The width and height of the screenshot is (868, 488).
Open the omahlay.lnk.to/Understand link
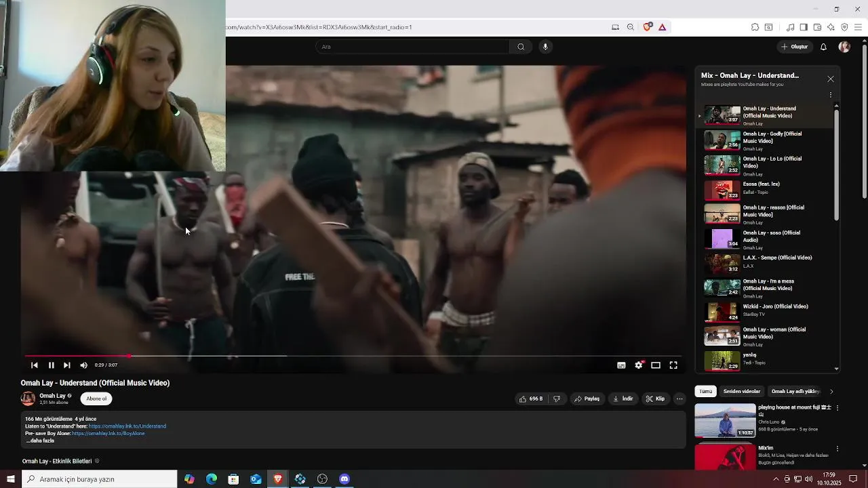click(x=127, y=426)
